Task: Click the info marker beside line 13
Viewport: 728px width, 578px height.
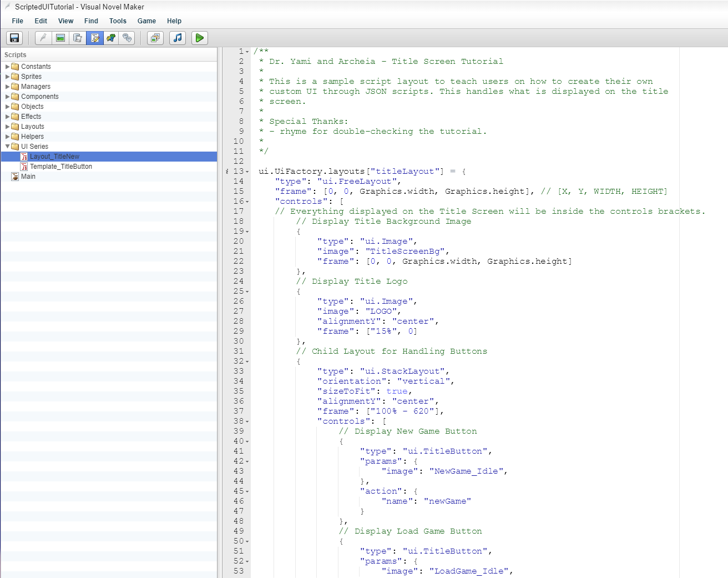Action: click(x=227, y=172)
